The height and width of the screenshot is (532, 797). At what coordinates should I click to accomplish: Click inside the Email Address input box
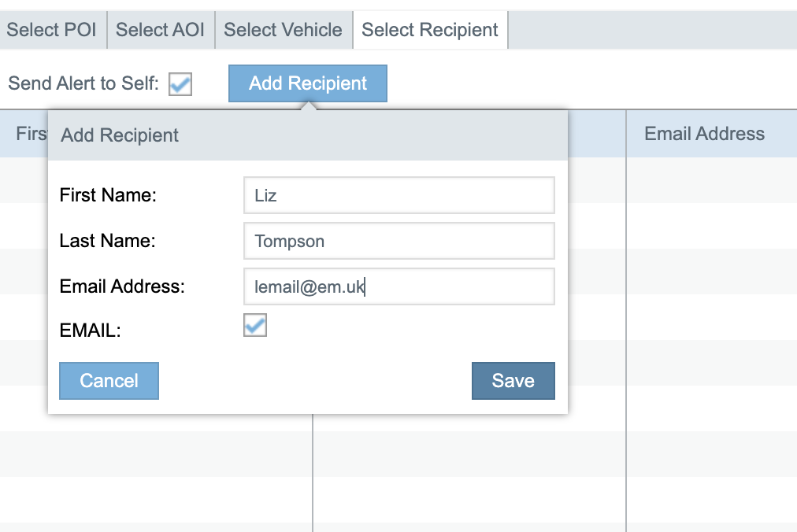pyautogui.click(x=398, y=286)
